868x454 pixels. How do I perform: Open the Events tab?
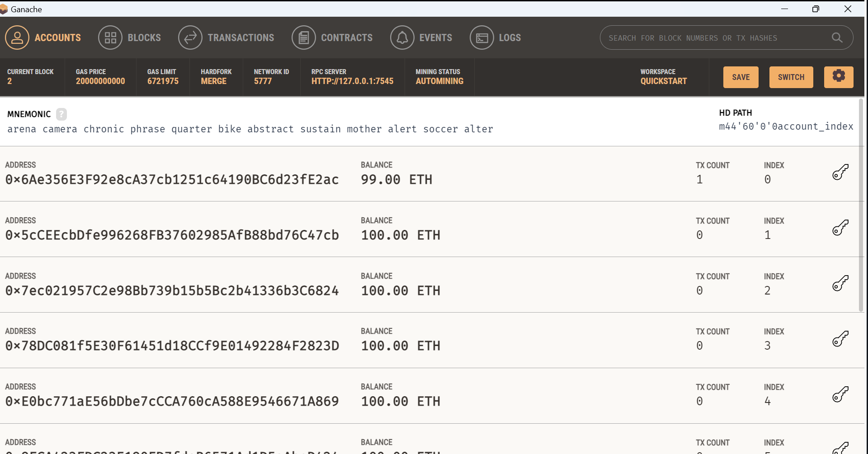click(421, 37)
